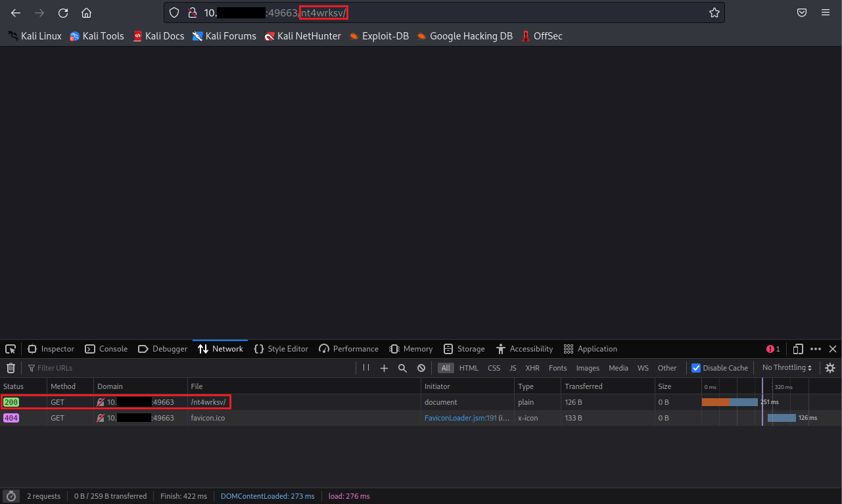
Task: Switch to the Style Editor tab
Action: (x=281, y=349)
